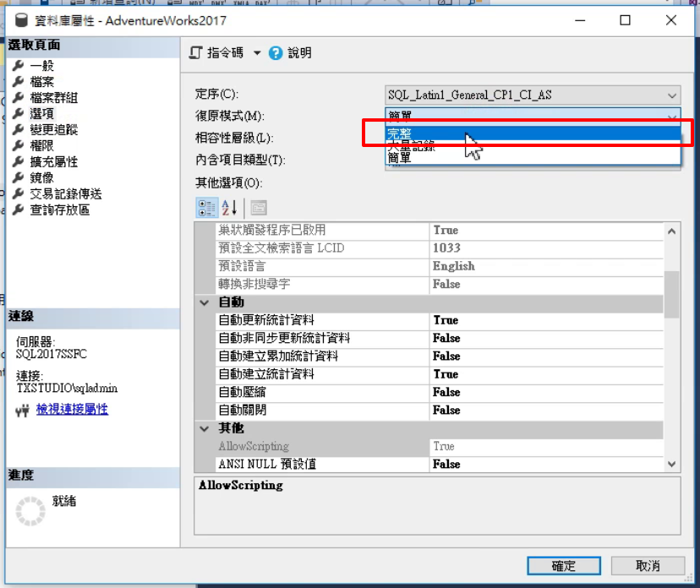Select 大量記錄 recovery model option
Screen dimensions: 700x588
point(533,145)
